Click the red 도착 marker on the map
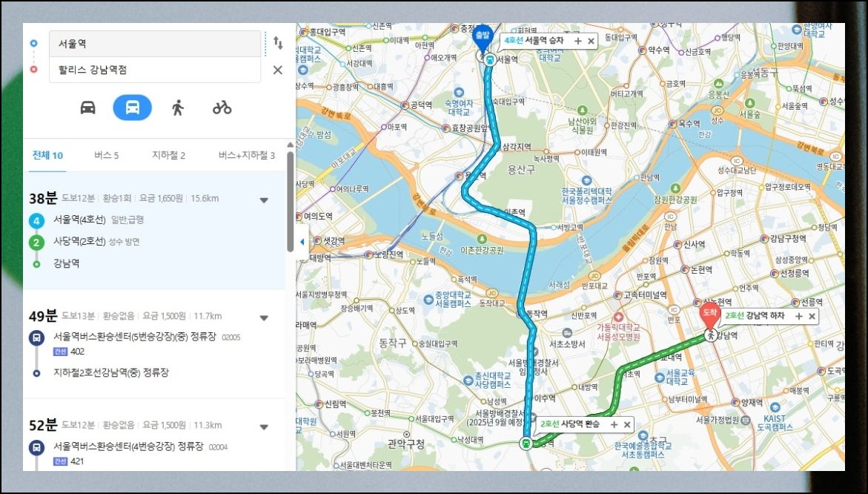 [x=709, y=317]
